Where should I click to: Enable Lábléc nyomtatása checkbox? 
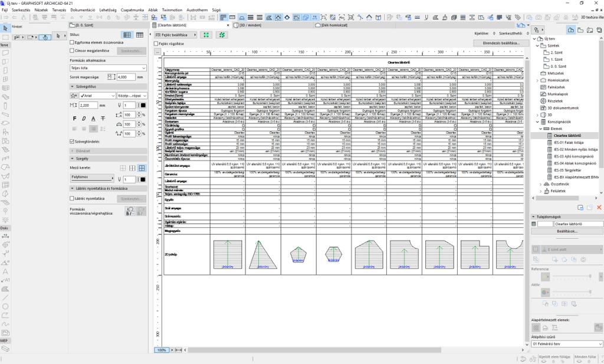coord(71,198)
